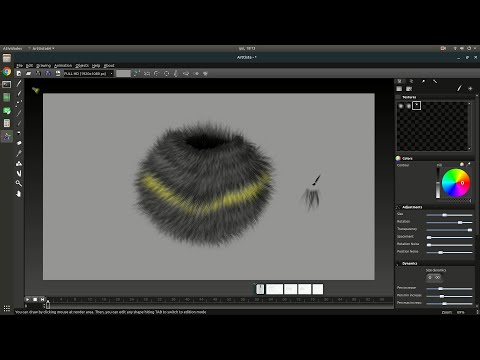The image size is (480, 360).
Task: Open the Files app in the dock
Action: [x=7, y=58]
